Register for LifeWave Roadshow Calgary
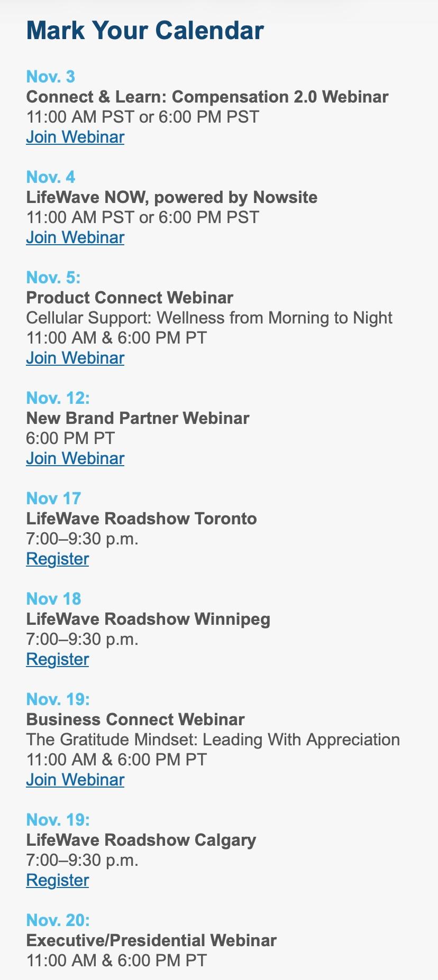Viewport: 438px width, 980px height. point(58,880)
